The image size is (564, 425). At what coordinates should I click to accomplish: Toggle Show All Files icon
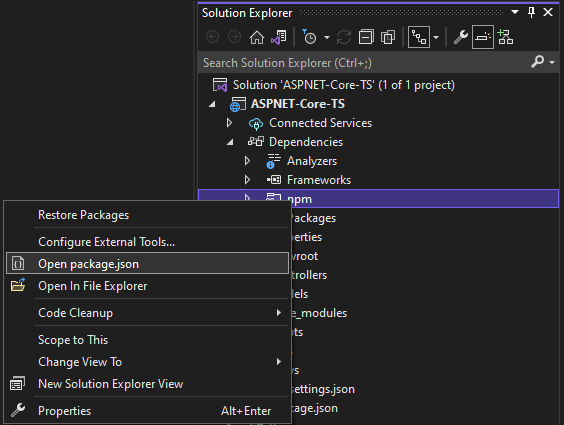click(x=388, y=37)
